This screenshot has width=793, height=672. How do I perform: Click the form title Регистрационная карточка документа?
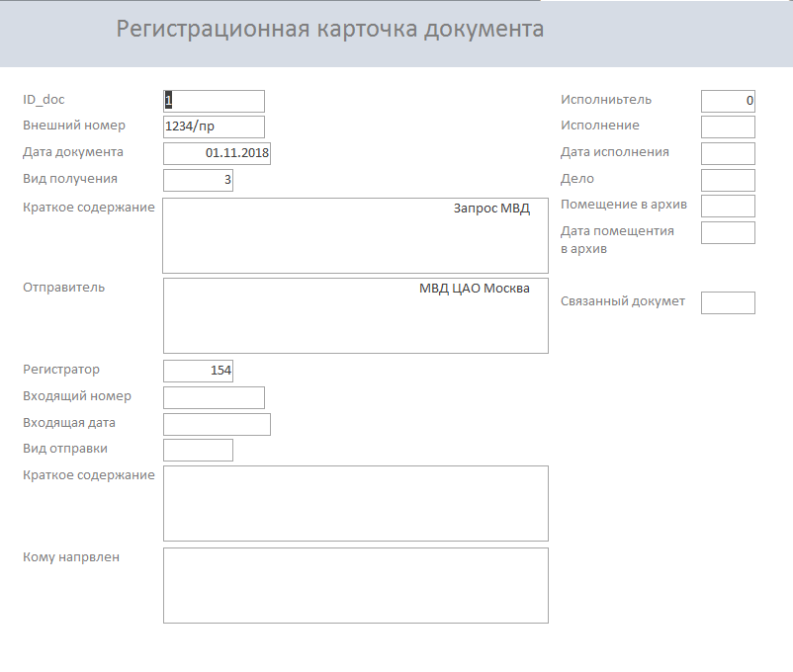(330, 29)
